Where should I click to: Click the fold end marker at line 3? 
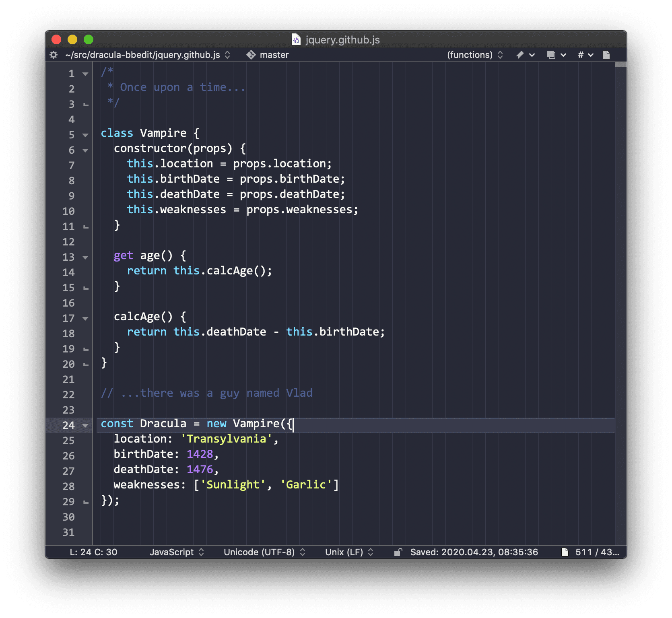pos(86,105)
